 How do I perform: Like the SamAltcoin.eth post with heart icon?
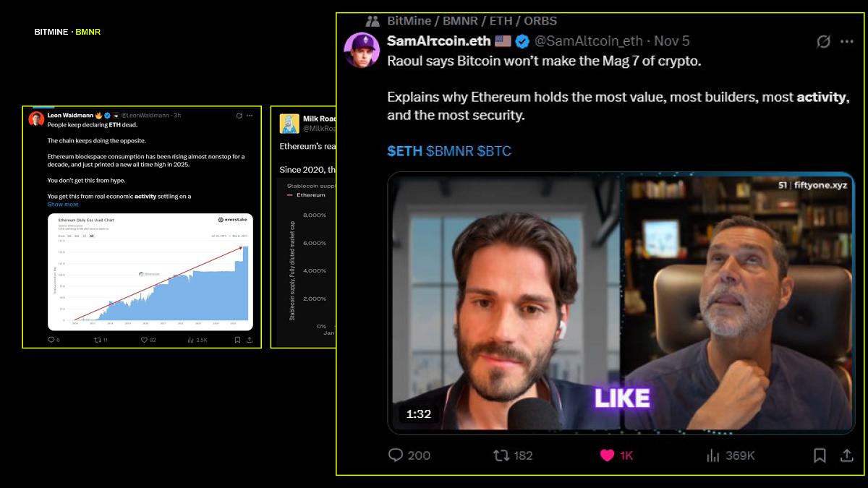(x=608, y=455)
